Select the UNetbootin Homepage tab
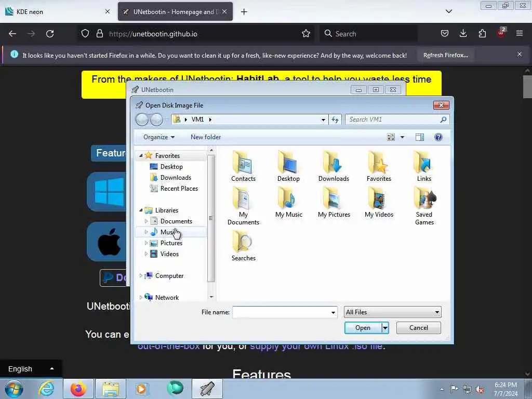532x399 pixels. point(175,11)
